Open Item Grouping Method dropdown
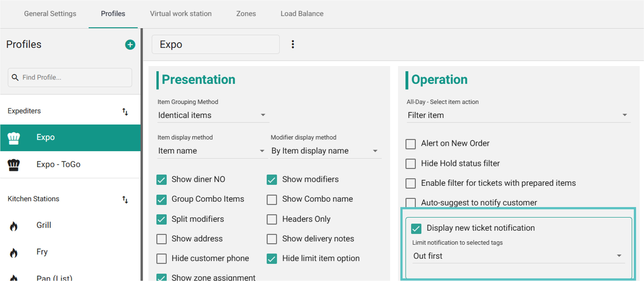The image size is (644, 281). click(x=212, y=115)
